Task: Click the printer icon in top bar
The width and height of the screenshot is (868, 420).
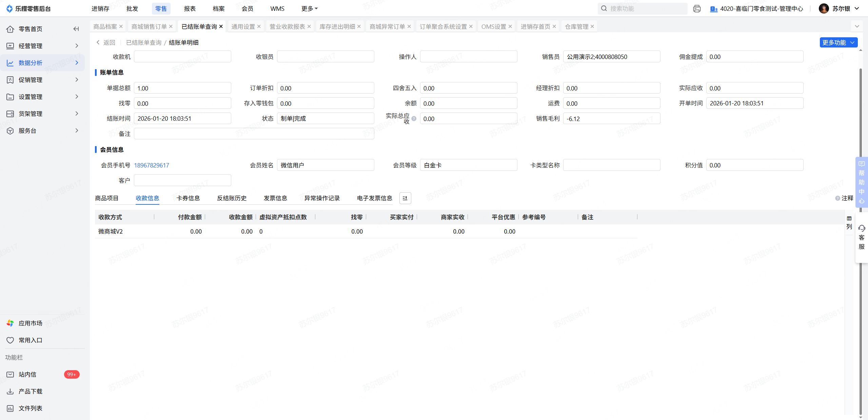Action: coord(697,8)
